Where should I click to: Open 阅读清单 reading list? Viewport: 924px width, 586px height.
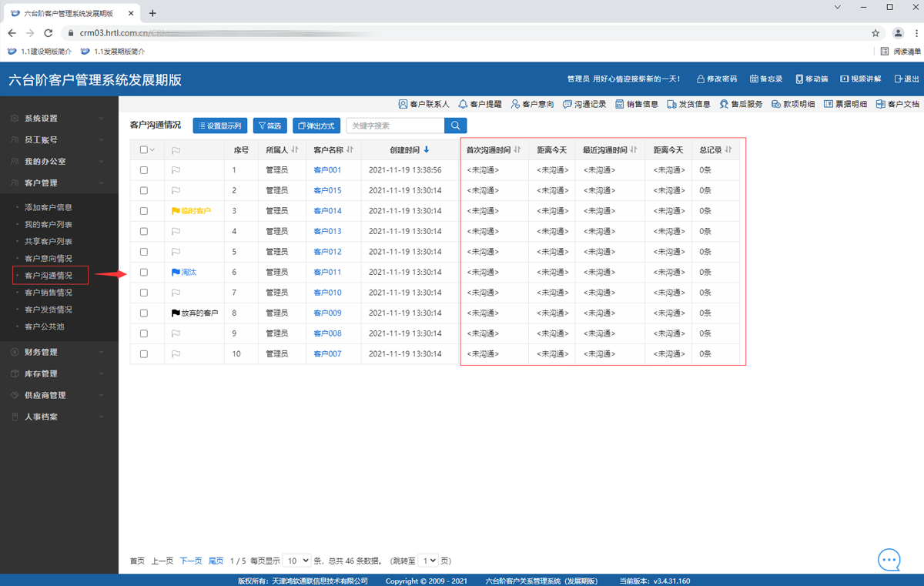tap(901, 52)
